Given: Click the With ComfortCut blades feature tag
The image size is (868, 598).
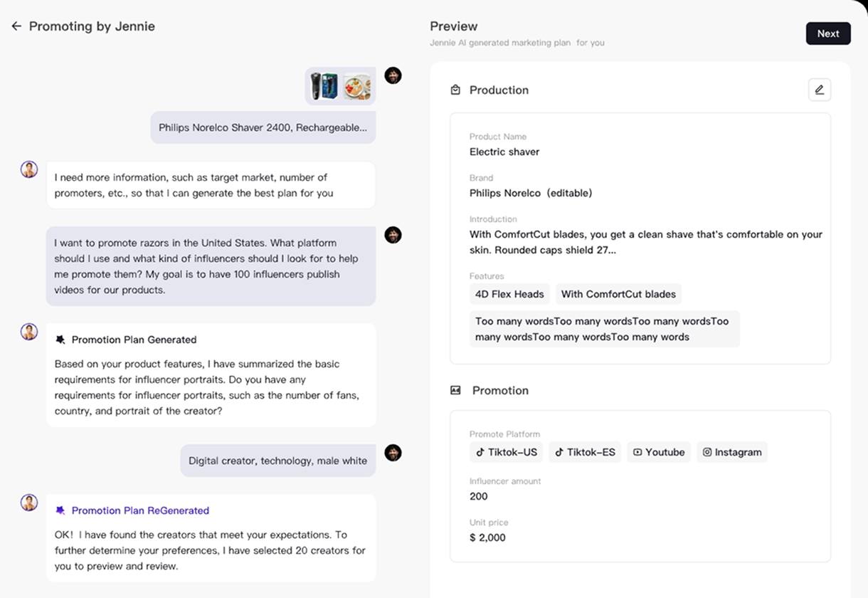Looking at the screenshot, I should [618, 294].
